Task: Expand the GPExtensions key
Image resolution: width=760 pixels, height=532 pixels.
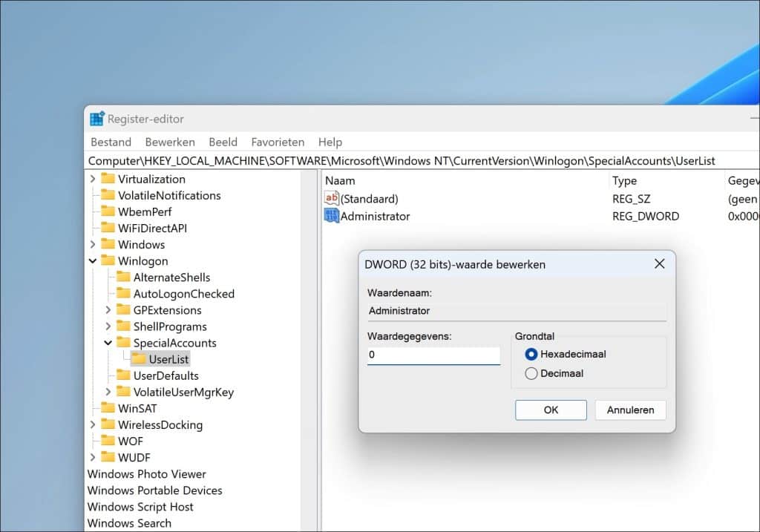Action: click(x=108, y=310)
